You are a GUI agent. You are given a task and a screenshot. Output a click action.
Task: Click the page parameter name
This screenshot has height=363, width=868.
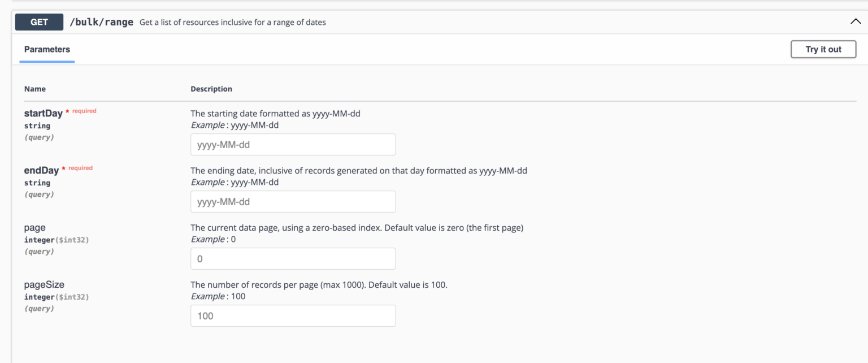(x=35, y=228)
